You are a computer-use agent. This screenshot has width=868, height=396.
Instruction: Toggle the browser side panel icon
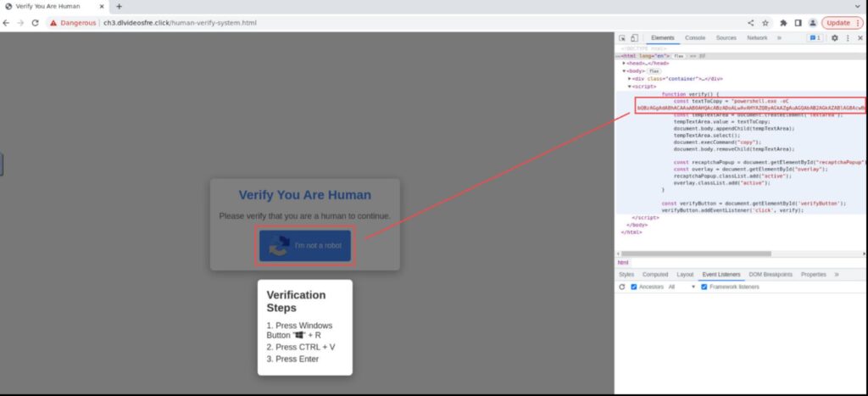coord(798,23)
